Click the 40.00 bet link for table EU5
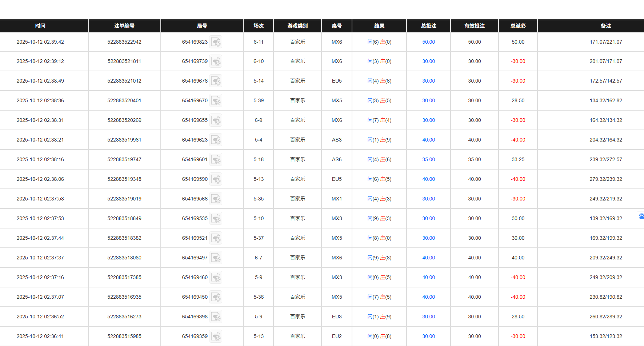Image resolution: width=644 pixels, height=346 pixels. 428,179
